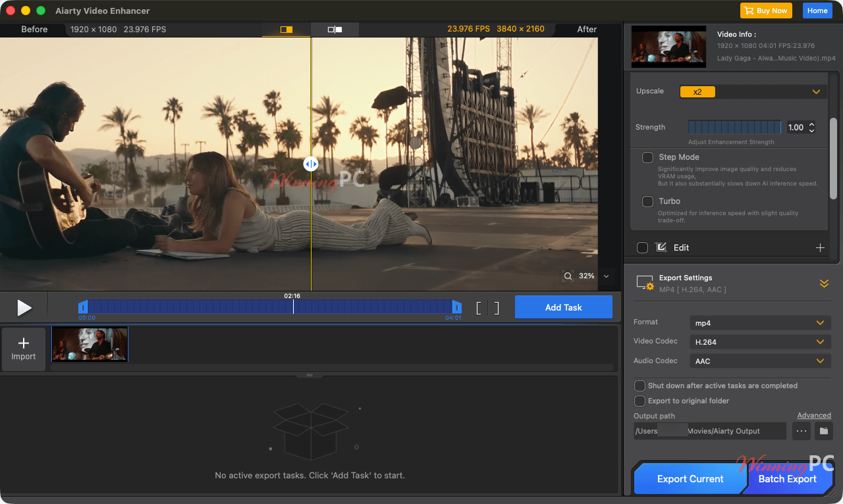This screenshot has height=504, width=843.
Task: Set trim end bracket icon
Action: pyautogui.click(x=497, y=308)
